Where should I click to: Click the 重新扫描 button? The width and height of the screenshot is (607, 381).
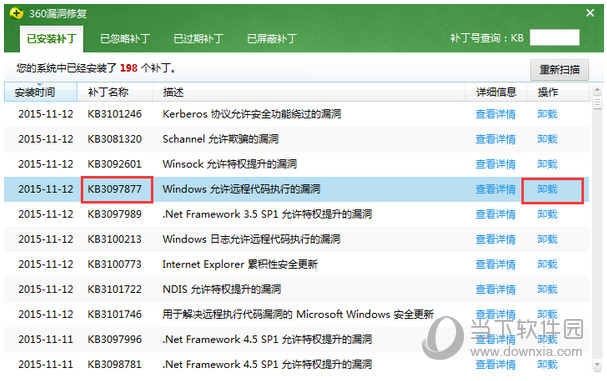tap(559, 70)
